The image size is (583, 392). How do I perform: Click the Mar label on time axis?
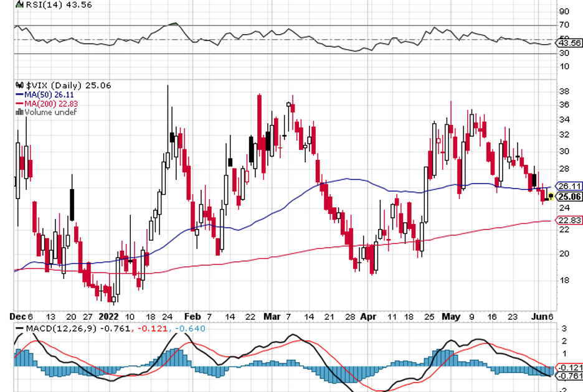(272, 316)
